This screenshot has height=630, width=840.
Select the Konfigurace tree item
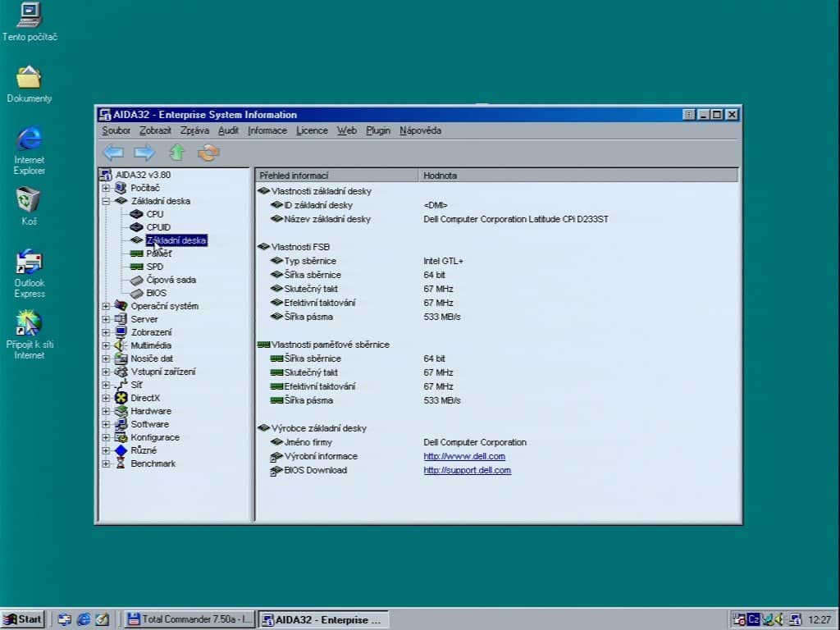(155, 437)
